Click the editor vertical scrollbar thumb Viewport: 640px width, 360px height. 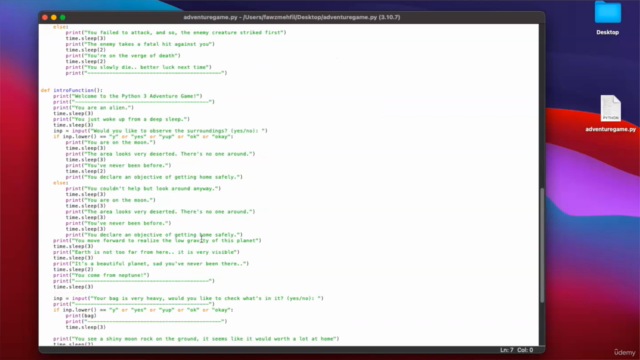pyautogui.click(x=542, y=245)
